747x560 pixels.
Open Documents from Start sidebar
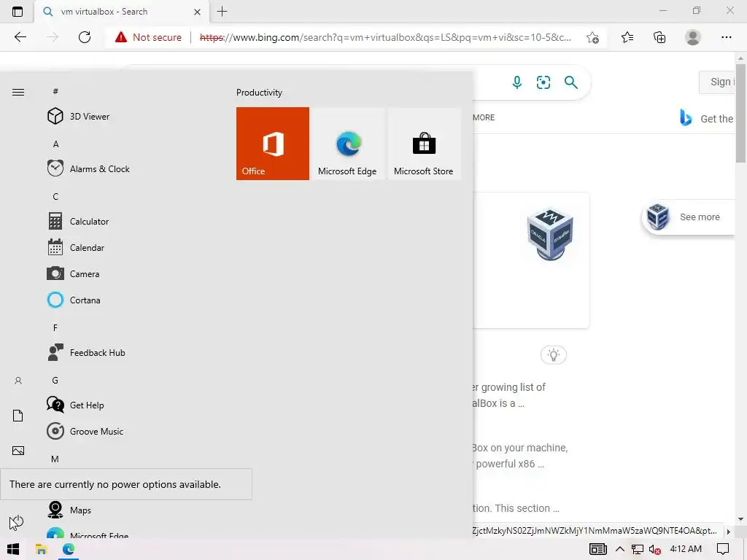(18, 416)
